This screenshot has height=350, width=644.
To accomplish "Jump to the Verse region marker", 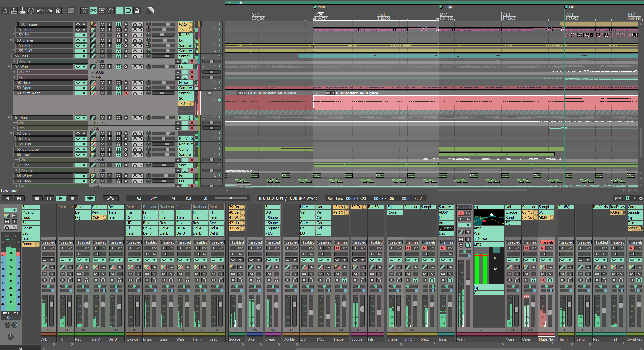I will pyautogui.click(x=320, y=7).
